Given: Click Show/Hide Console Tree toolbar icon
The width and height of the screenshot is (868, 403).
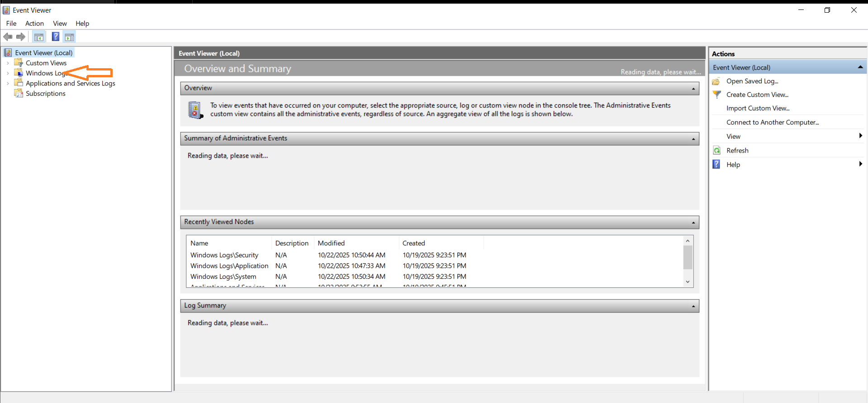Looking at the screenshot, I should click(39, 37).
